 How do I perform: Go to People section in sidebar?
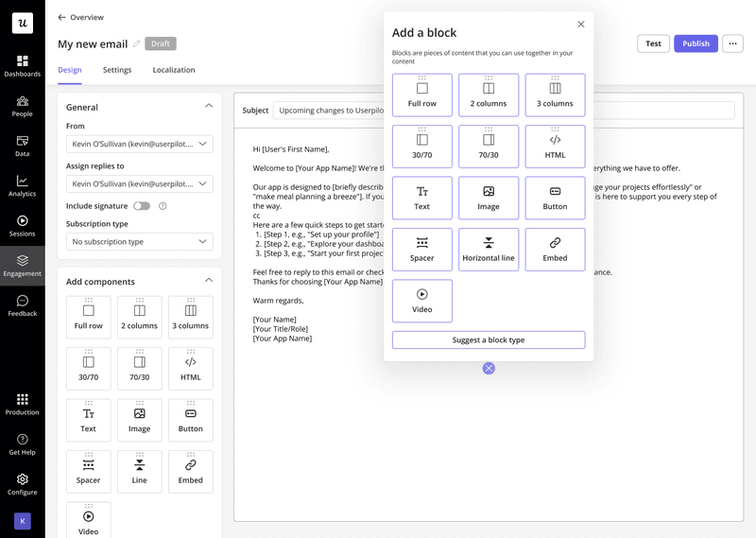pos(22,106)
